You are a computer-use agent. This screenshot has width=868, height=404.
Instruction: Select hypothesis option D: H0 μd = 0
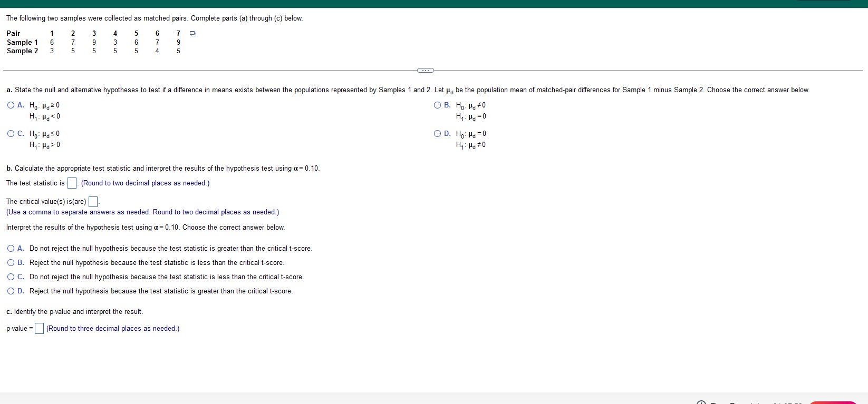tap(438, 133)
